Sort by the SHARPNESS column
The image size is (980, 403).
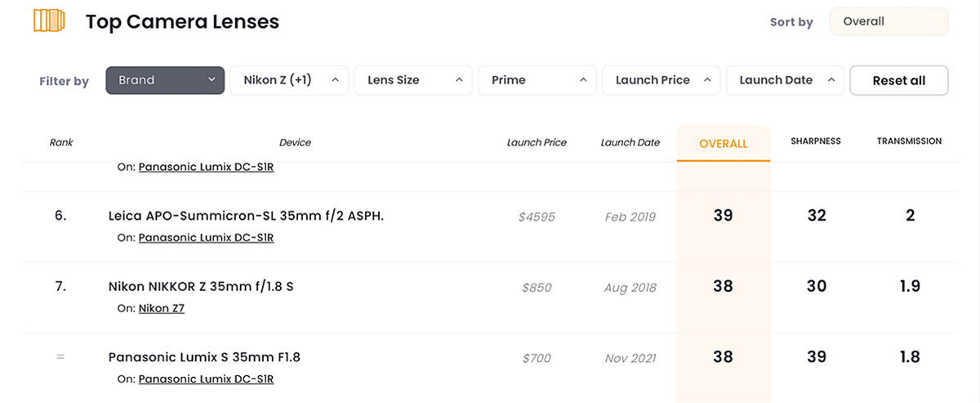click(x=815, y=141)
